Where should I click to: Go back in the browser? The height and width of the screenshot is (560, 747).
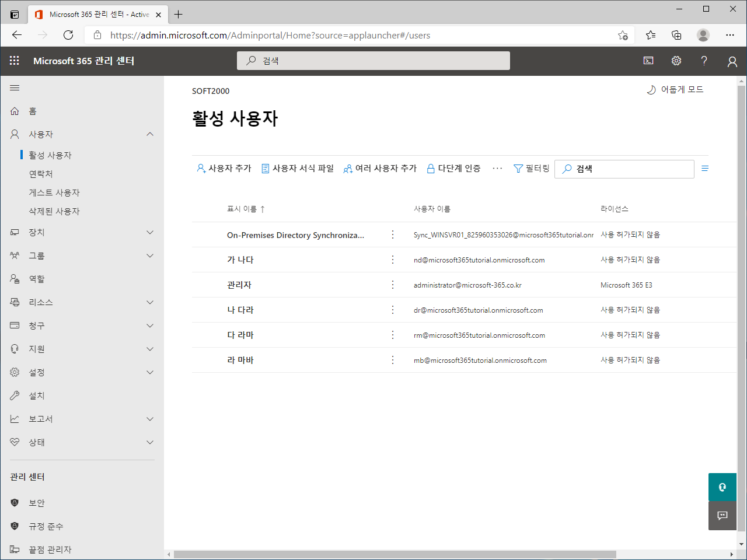pos(17,35)
